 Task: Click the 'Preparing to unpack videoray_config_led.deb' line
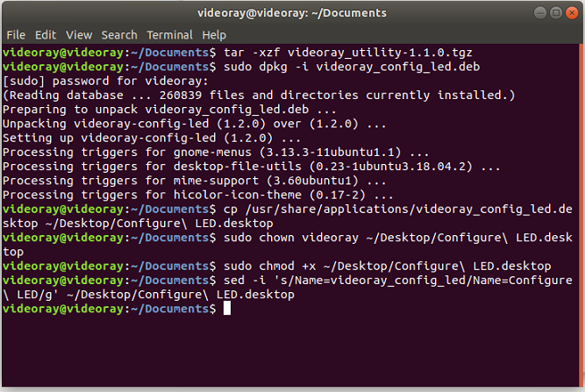pos(169,110)
